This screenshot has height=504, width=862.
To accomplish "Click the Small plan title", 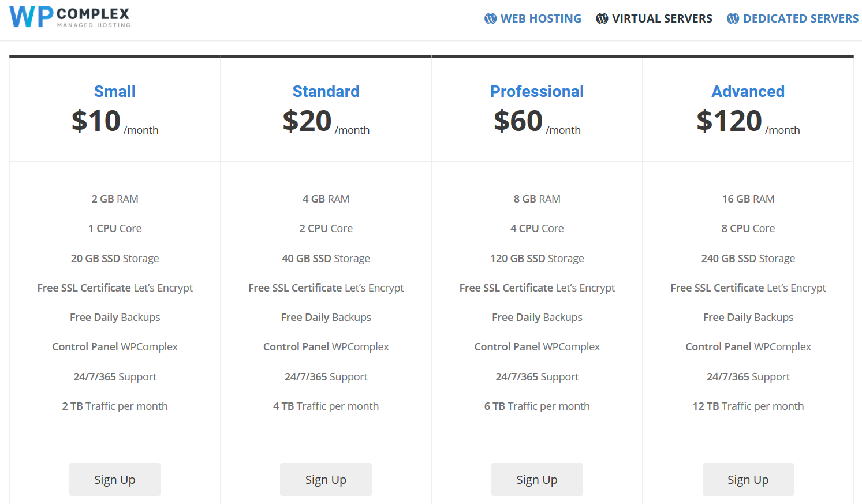I will (x=115, y=91).
